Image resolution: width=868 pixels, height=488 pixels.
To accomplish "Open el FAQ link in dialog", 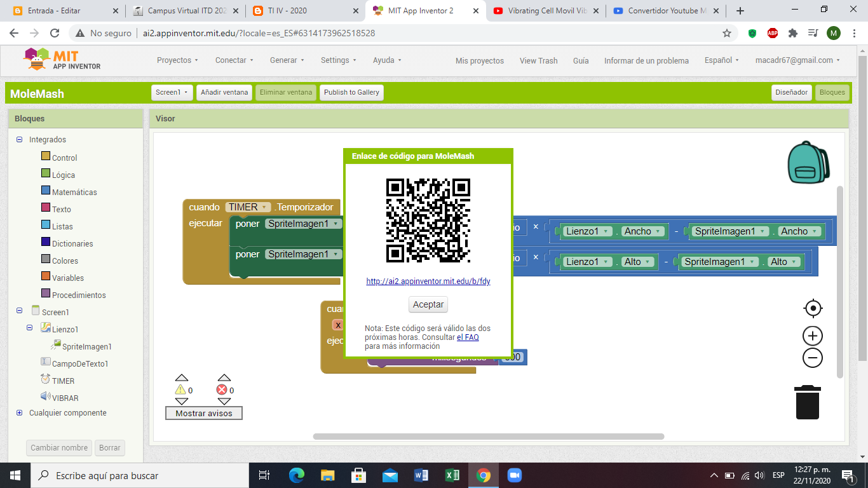I will [468, 337].
